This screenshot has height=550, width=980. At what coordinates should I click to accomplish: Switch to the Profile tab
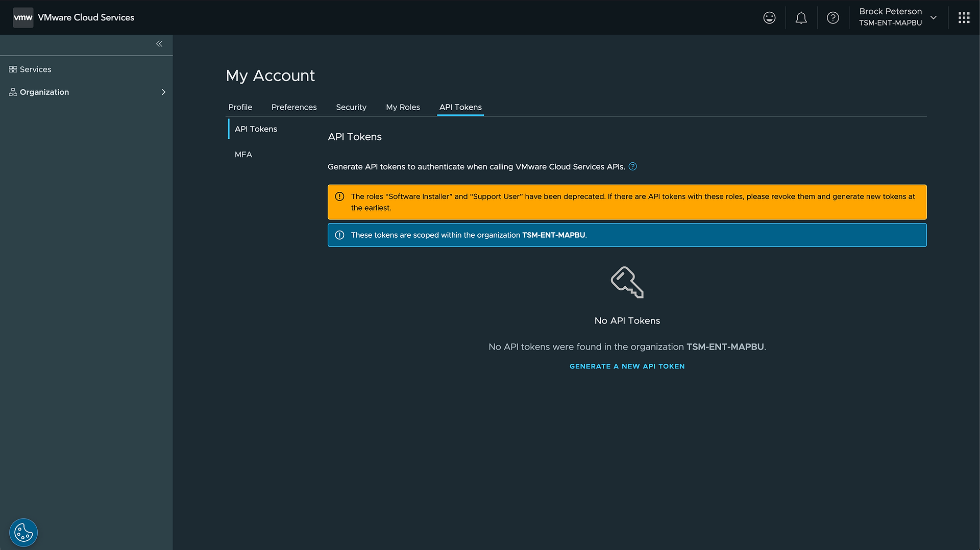[x=240, y=107]
